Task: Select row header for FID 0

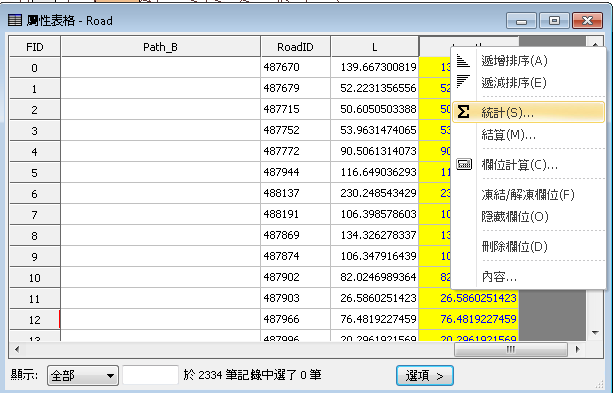Action: [x=35, y=68]
